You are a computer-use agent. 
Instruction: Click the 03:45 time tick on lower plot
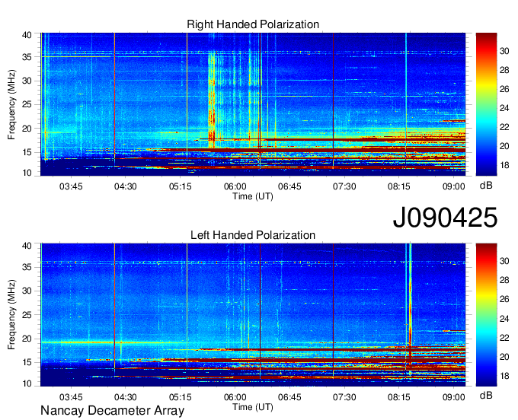(71, 397)
